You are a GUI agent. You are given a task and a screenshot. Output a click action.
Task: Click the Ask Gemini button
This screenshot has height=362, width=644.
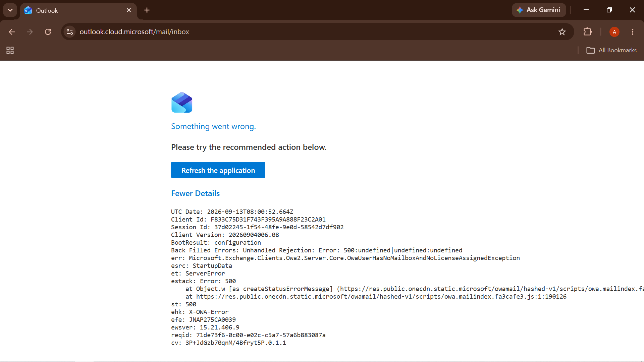pos(539,10)
